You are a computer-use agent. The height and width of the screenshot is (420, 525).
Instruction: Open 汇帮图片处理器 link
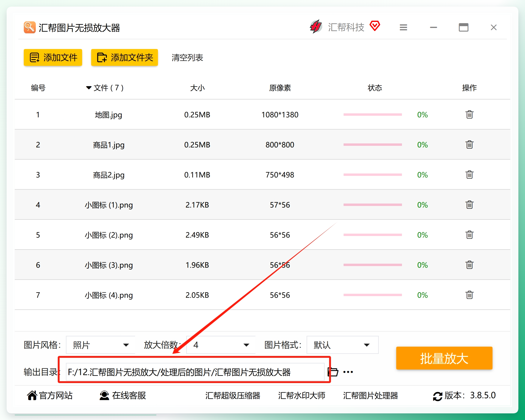370,395
